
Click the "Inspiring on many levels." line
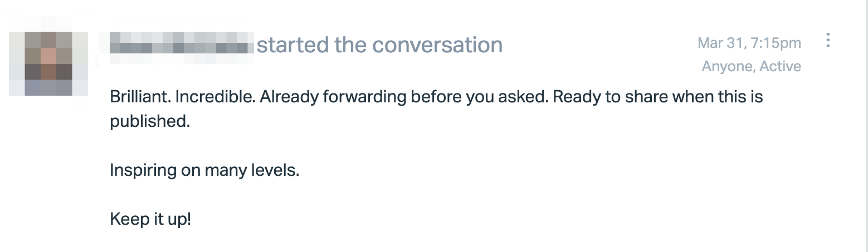(x=204, y=170)
